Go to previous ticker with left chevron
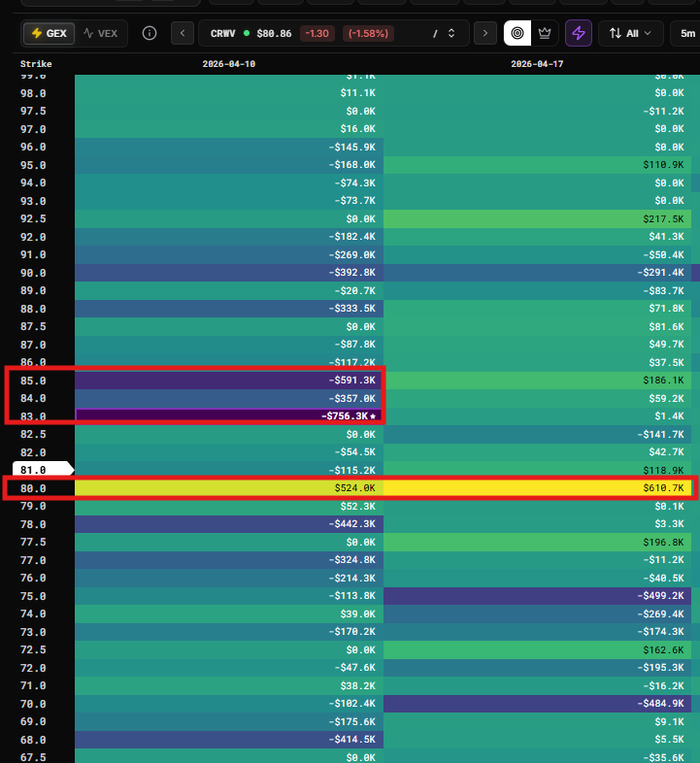Viewport: 700px width, 763px height. tap(183, 34)
